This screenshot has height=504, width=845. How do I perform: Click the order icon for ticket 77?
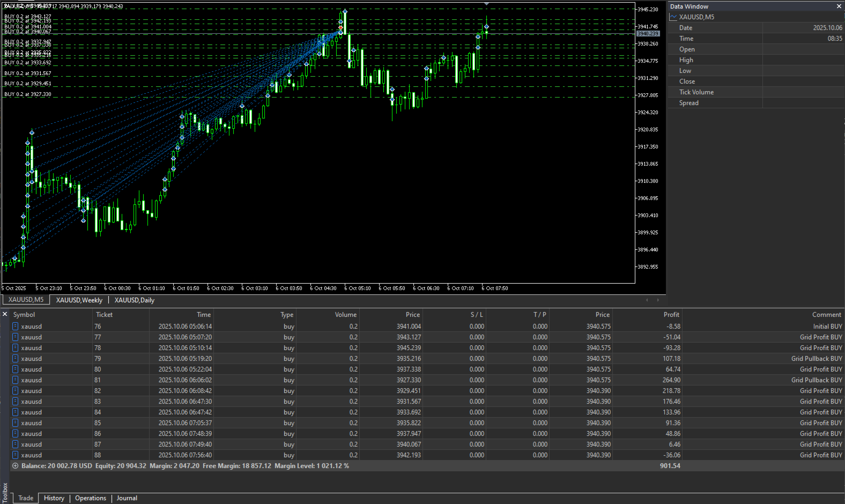coord(15,337)
